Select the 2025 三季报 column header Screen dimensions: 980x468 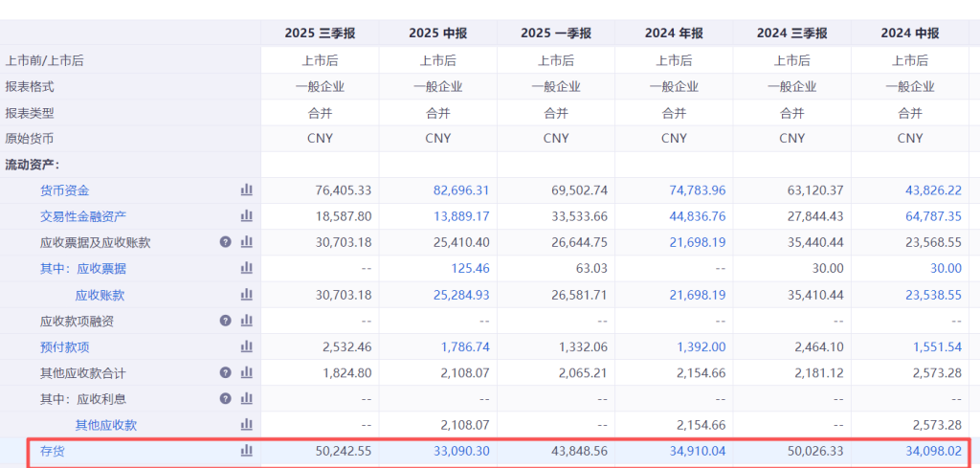coord(320,33)
